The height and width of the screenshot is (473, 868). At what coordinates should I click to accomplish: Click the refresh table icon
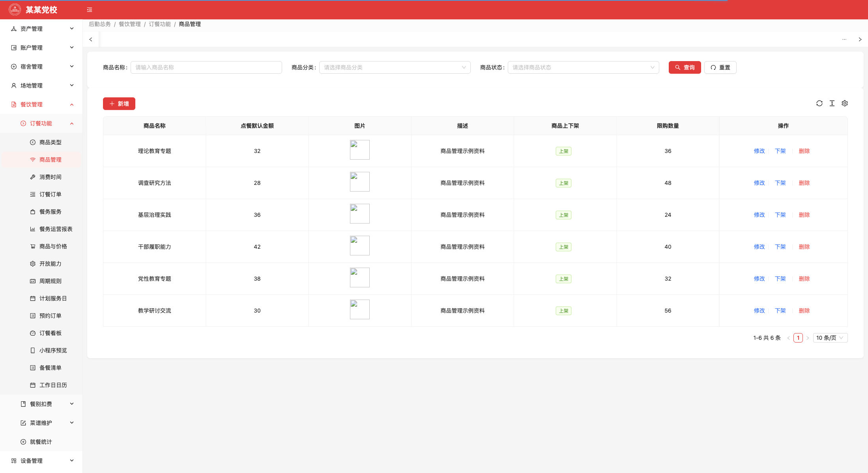[x=819, y=103]
